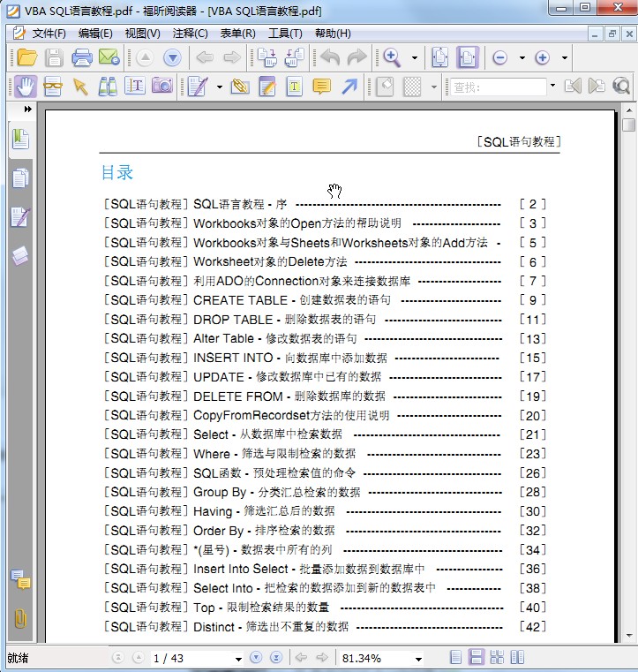Click Find Previous button beside search box
This screenshot has width=638, height=672.
pos(573,87)
